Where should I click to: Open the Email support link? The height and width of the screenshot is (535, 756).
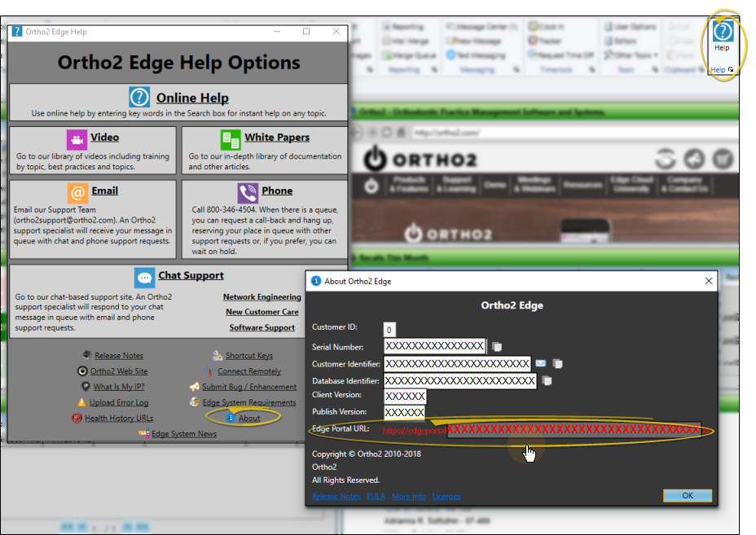pos(104,191)
